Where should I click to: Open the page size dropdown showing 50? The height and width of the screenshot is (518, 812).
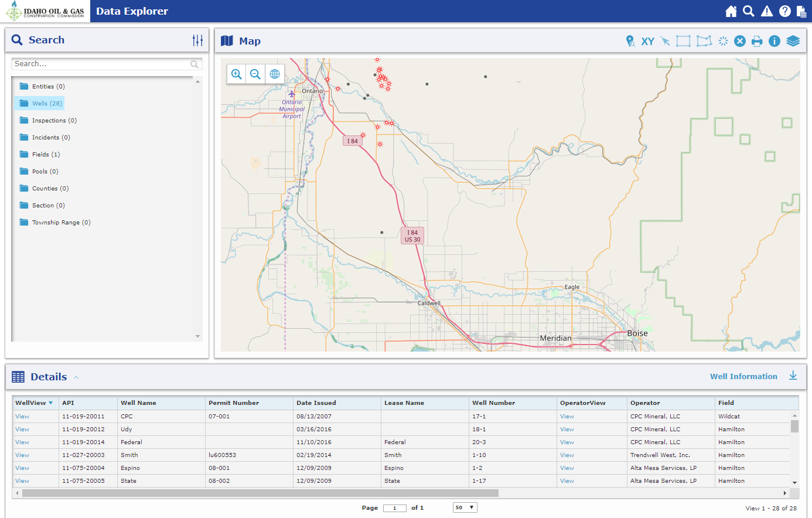(x=465, y=507)
